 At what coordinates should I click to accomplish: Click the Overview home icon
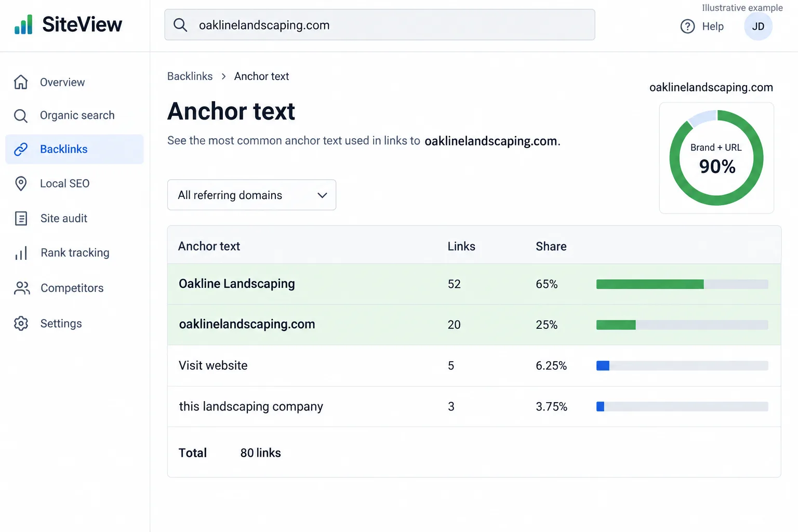[x=21, y=82]
